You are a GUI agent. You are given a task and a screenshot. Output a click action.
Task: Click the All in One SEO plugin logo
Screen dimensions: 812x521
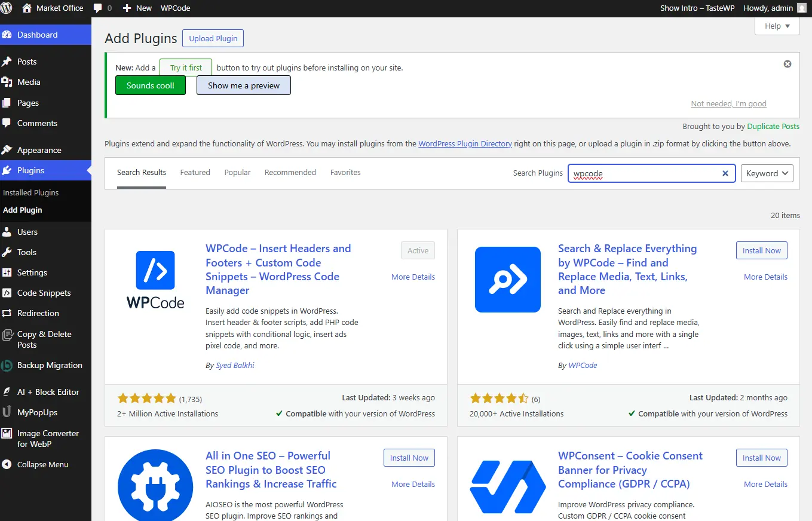[x=155, y=485]
